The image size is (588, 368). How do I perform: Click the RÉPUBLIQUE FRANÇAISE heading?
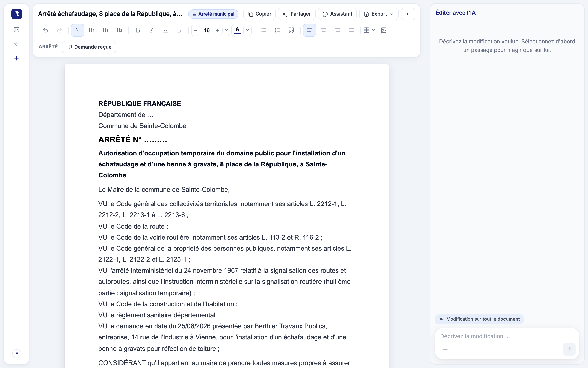click(140, 104)
